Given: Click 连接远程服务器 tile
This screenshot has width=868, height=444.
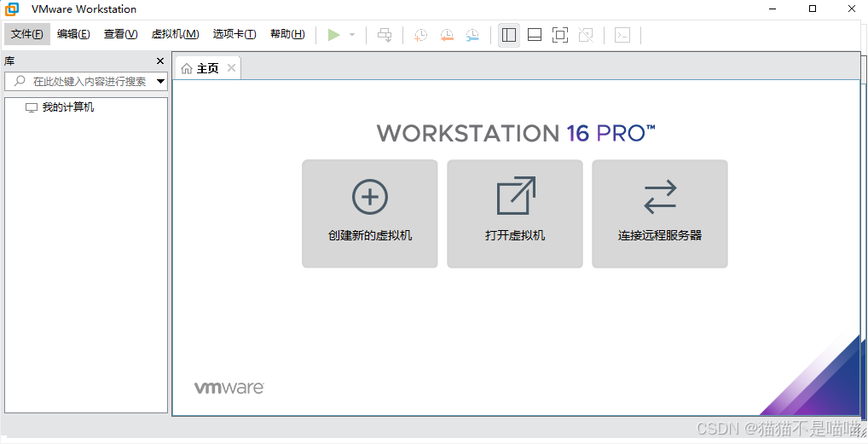Looking at the screenshot, I should coord(660,214).
